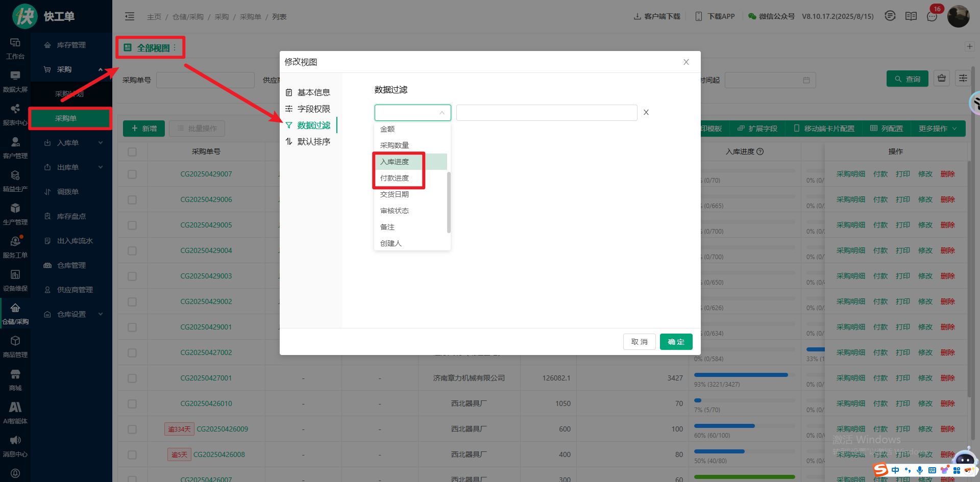Click the 取消 button in dialog

(x=639, y=342)
